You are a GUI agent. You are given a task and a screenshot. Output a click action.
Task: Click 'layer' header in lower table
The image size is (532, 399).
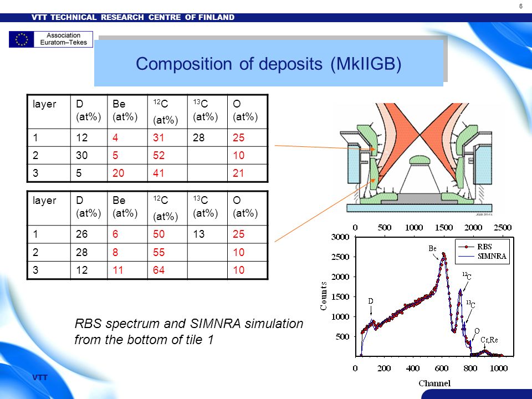coord(44,200)
